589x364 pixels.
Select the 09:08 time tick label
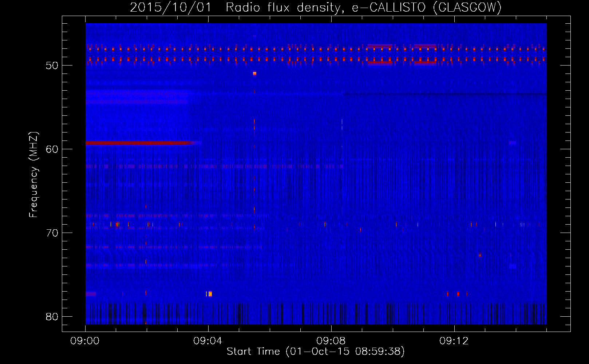click(x=331, y=341)
